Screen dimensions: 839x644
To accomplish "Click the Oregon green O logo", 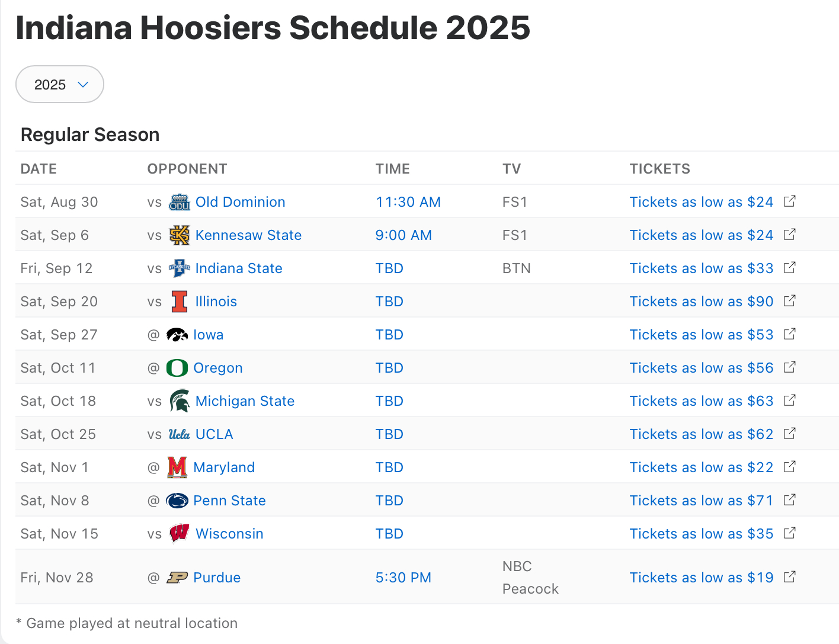I will click(x=177, y=368).
